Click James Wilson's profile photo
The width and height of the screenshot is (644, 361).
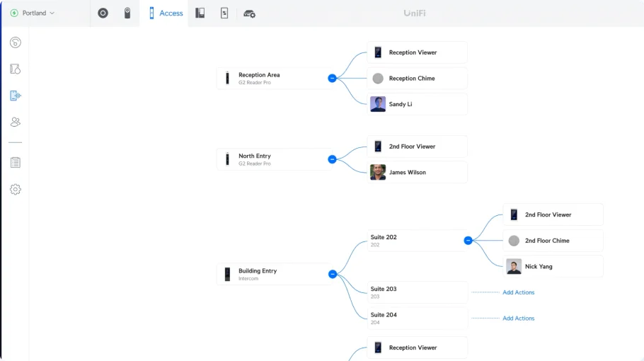(x=378, y=173)
